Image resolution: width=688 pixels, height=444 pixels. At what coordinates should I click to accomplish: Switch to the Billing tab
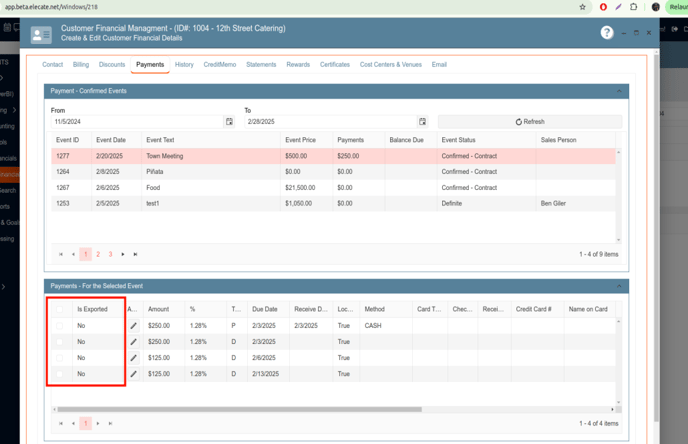(81, 64)
